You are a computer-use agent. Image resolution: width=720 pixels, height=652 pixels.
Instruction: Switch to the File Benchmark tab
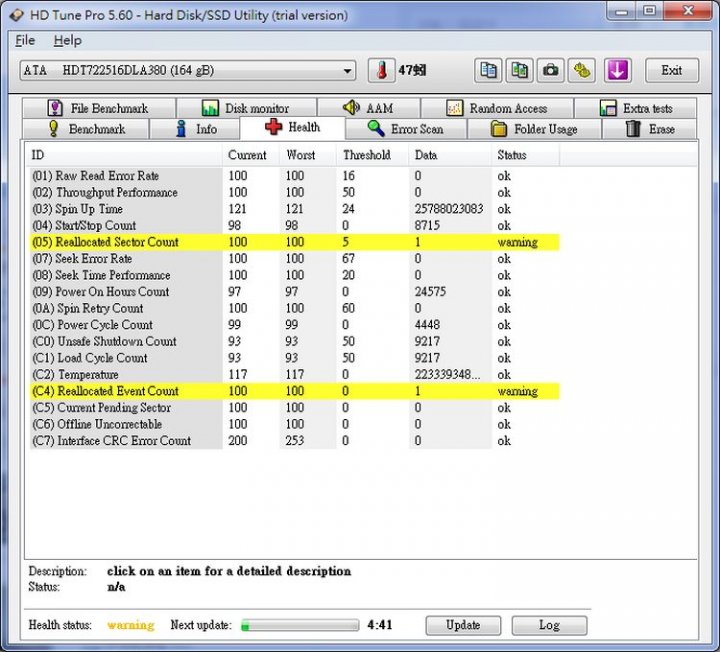pos(99,108)
